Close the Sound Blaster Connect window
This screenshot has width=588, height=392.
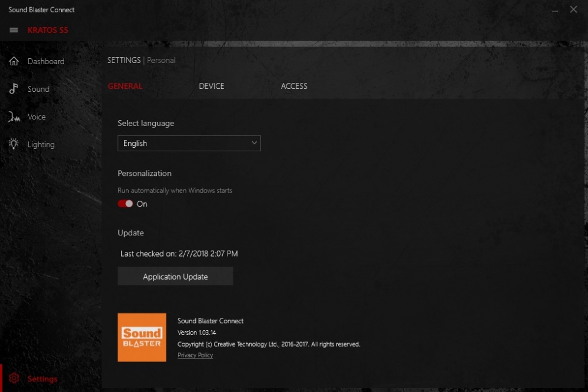click(x=573, y=9)
